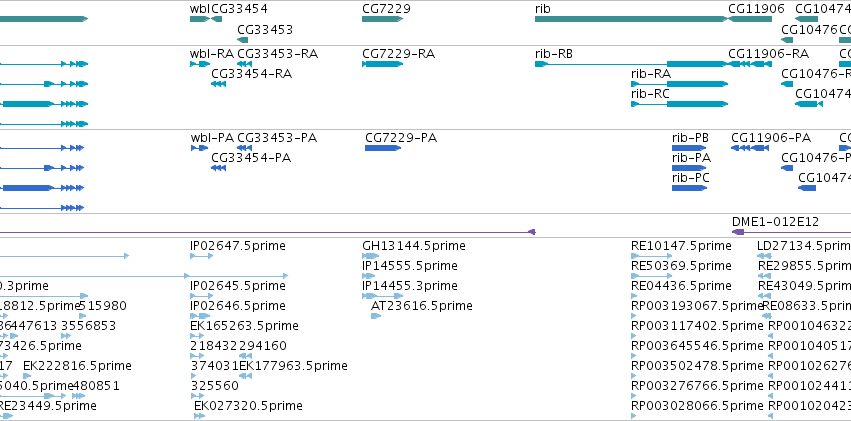Click the rib-PC protein feature
The height and width of the screenshot is (421, 851).
click(689, 188)
